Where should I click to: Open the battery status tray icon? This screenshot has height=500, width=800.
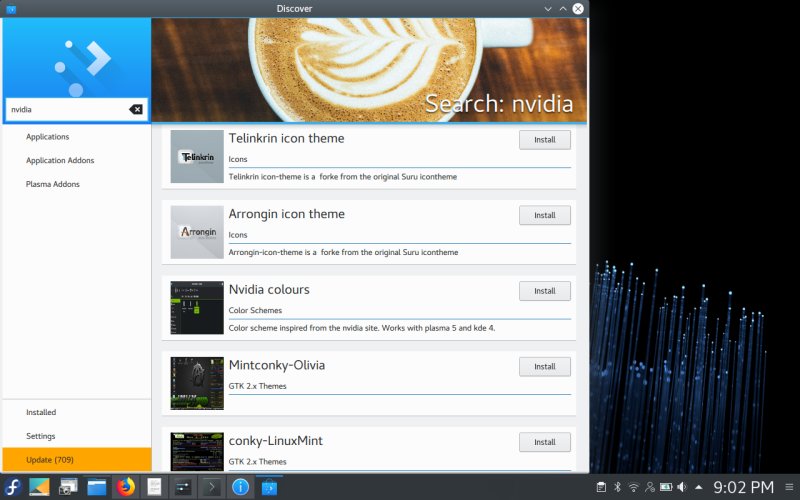(x=666, y=487)
